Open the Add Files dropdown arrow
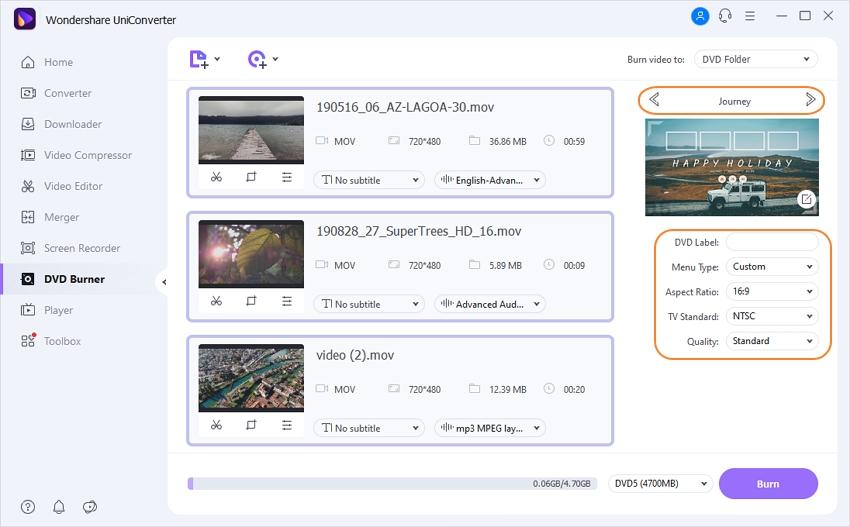 click(217, 59)
